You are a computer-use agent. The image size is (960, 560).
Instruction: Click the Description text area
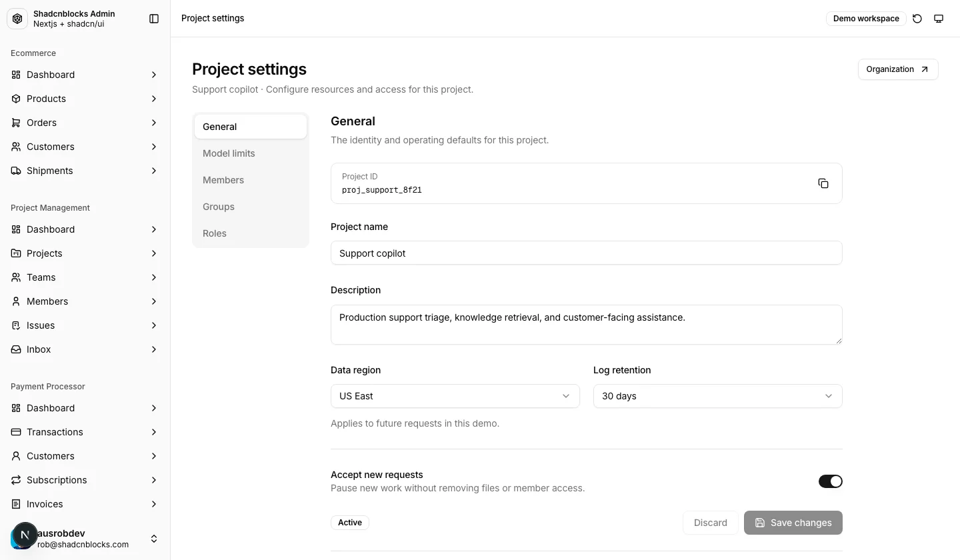coord(587,325)
